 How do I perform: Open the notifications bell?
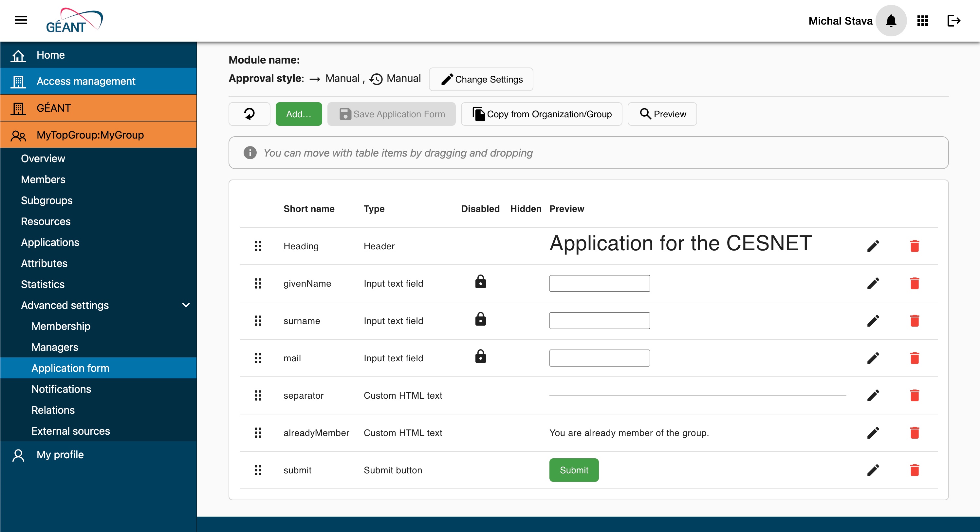click(891, 21)
